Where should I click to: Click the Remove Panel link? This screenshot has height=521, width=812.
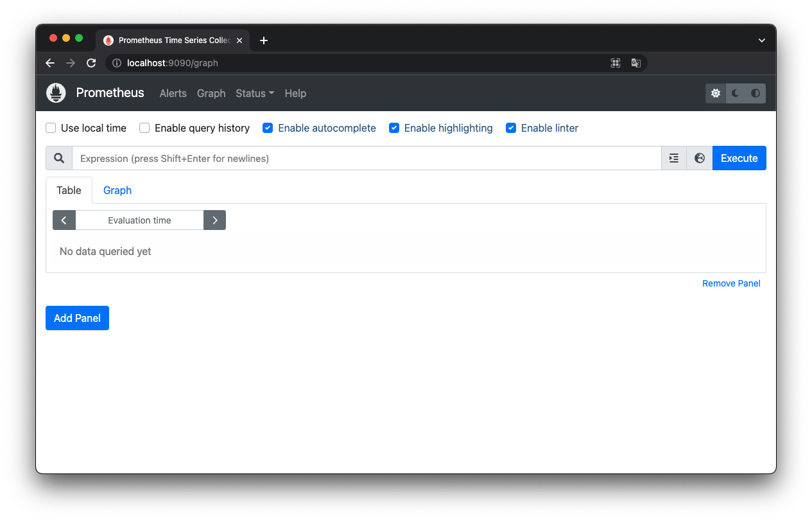point(731,283)
